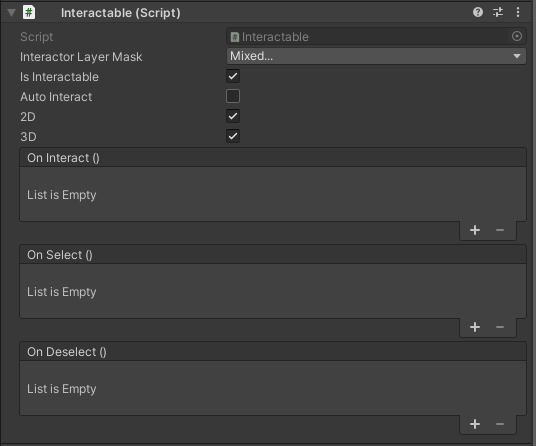Viewport: 536px width, 446px height.
Task: Uncheck the Is Interactable checkbox
Action: click(x=233, y=76)
